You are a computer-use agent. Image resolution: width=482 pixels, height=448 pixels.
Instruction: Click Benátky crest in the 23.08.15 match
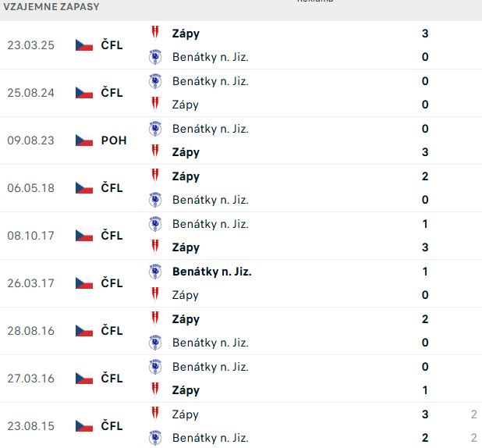coord(155,438)
